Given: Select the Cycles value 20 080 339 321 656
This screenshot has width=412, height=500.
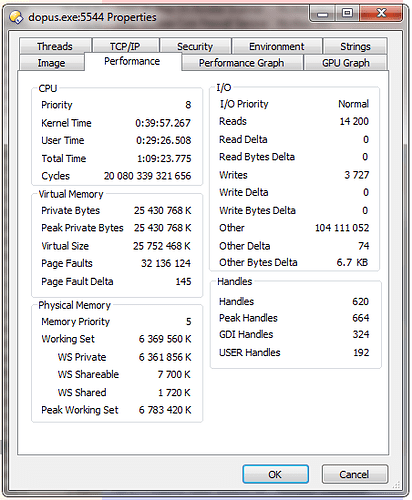Looking at the screenshot, I should (x=147, y=176).
